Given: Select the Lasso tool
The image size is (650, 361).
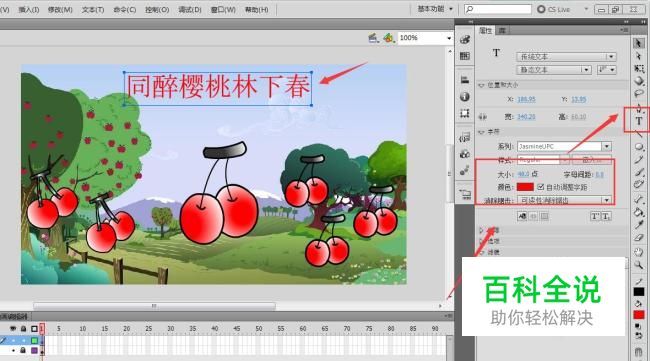Looking at the screenshot, I should point(639,93).
